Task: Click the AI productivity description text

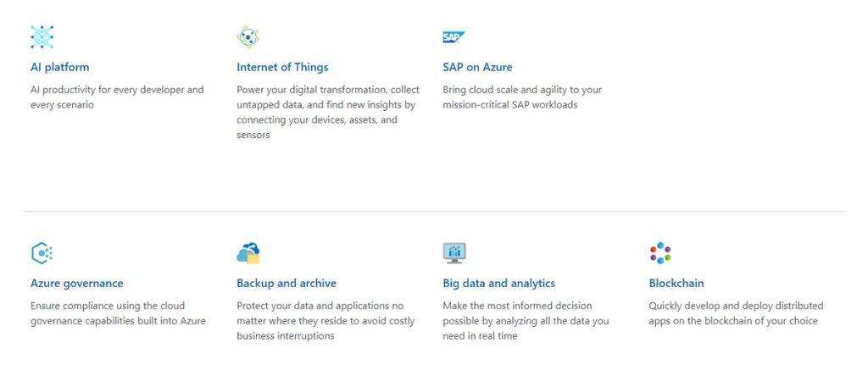Action: coord(117,97)
